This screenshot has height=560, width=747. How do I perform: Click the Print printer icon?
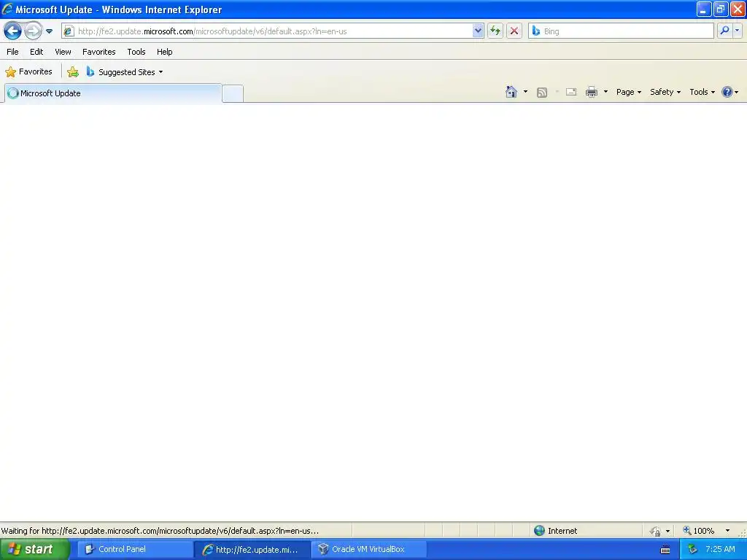tap(591, 92)
